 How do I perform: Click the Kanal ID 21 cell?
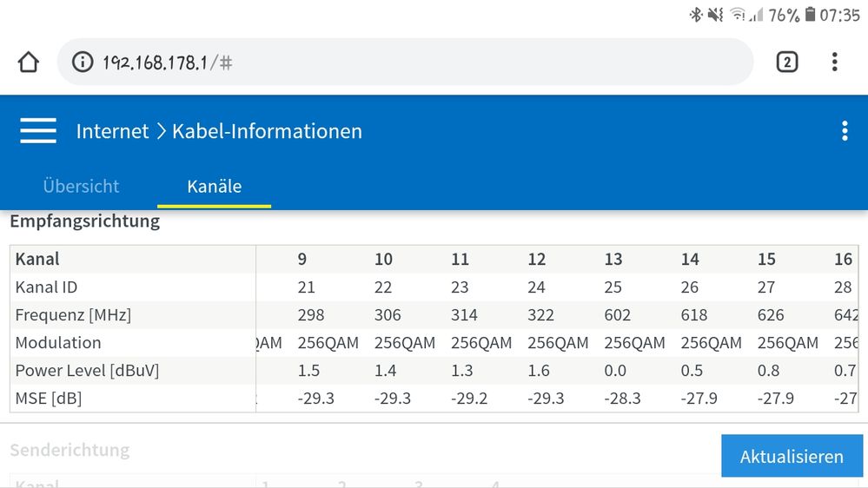pyautogui.click(x=306, y=287)
